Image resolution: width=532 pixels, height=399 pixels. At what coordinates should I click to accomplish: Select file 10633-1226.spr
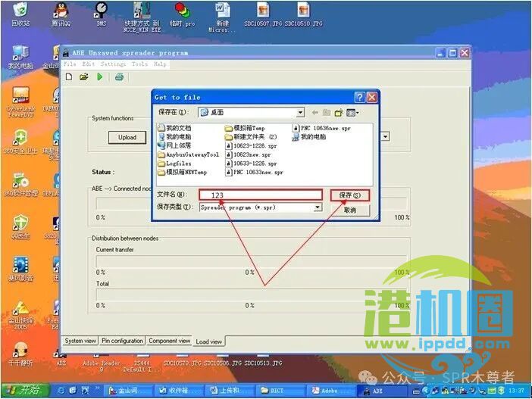[x=251, y=163]
